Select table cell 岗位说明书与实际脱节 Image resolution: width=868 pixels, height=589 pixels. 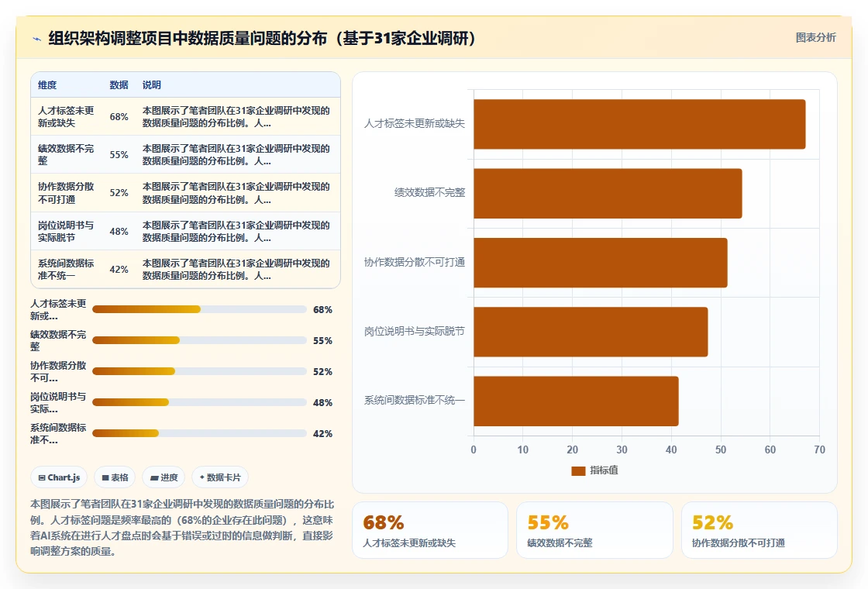pyautogui.click(x=66, y=232)
